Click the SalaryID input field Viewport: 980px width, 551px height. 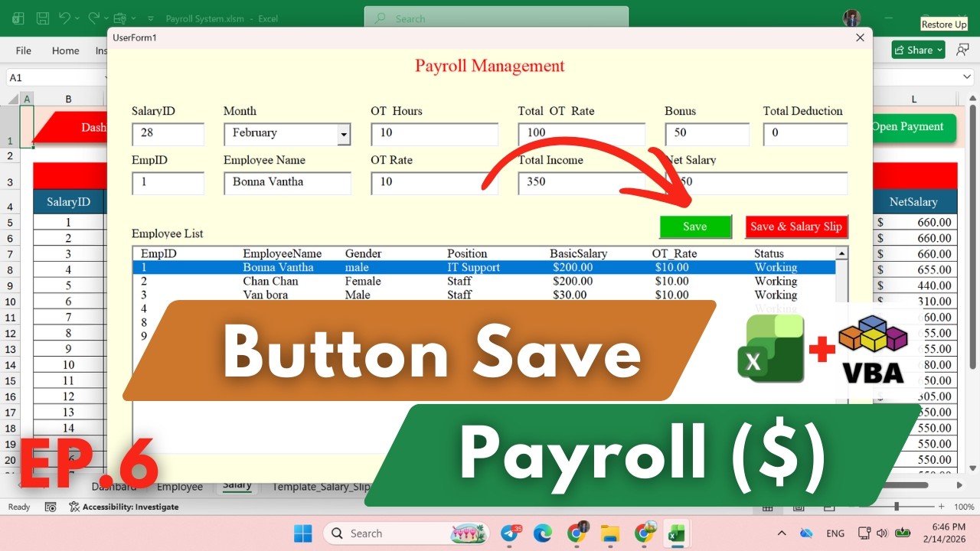pos(168,134)
